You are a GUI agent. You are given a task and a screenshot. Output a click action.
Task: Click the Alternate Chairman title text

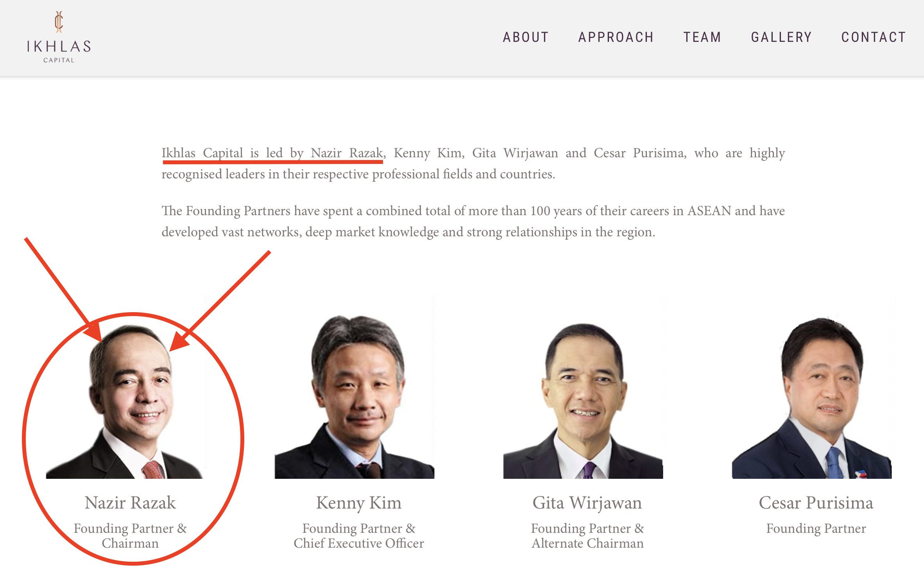587,543
